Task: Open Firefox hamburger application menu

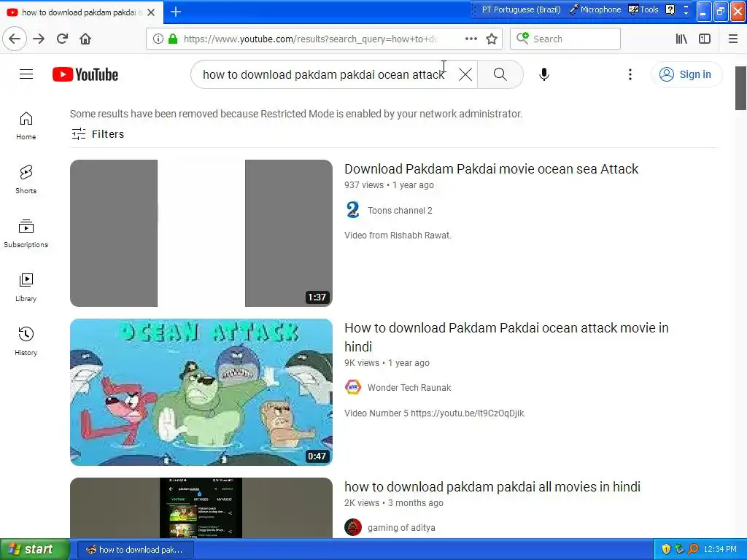Action: pos(732,39)
